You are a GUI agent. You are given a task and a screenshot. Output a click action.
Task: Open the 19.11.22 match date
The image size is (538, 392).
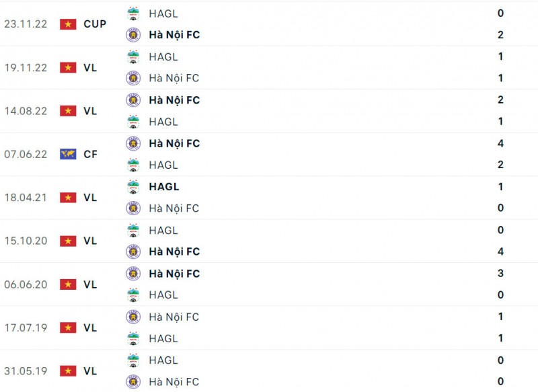[26, 67]
